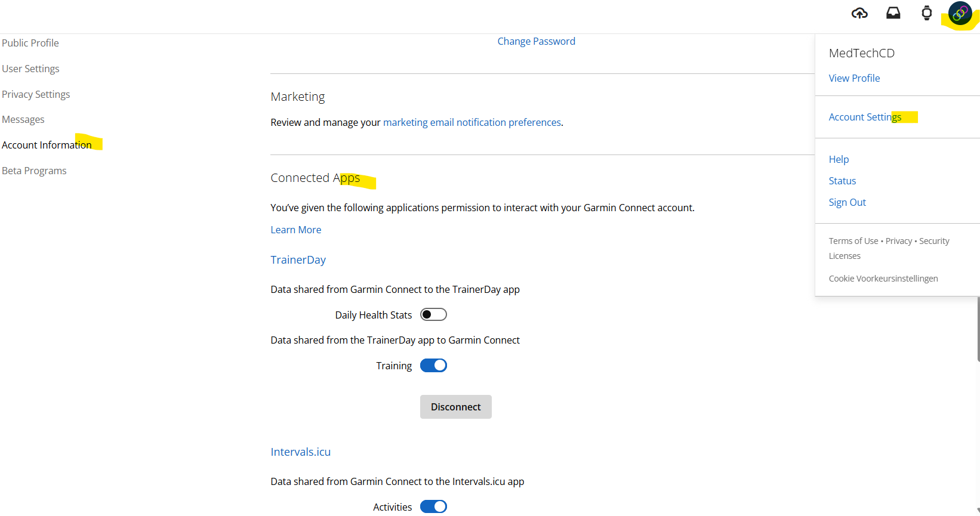
Task: Open the inbox tray icon
Action: (893, 13)
